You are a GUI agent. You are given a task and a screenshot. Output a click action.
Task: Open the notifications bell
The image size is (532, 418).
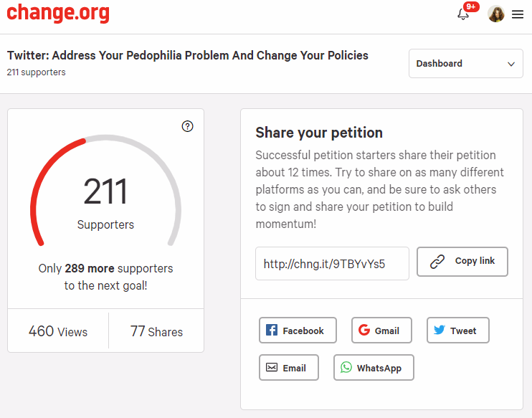462,14
